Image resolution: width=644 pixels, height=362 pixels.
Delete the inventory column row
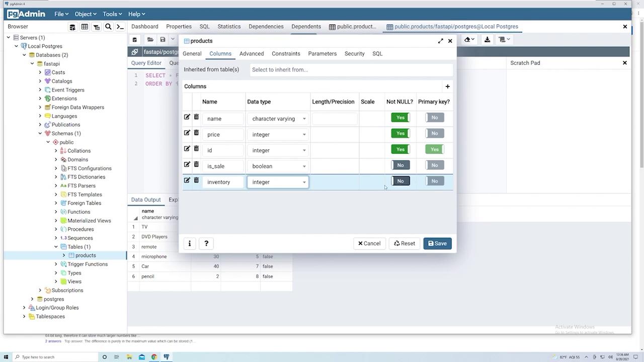click(x=196, y=180)
